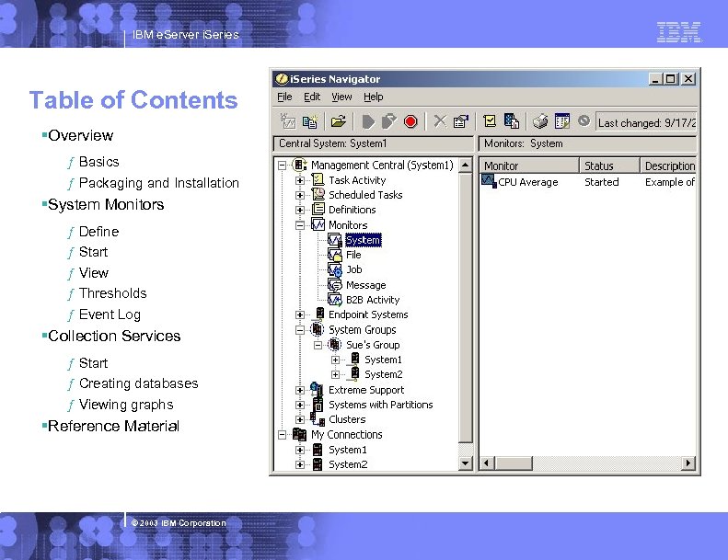Open the File menu
728x560 pixels.
(x=284, y=97)
